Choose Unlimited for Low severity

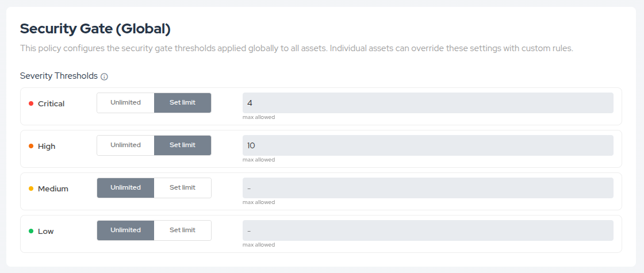pos(125,230)
